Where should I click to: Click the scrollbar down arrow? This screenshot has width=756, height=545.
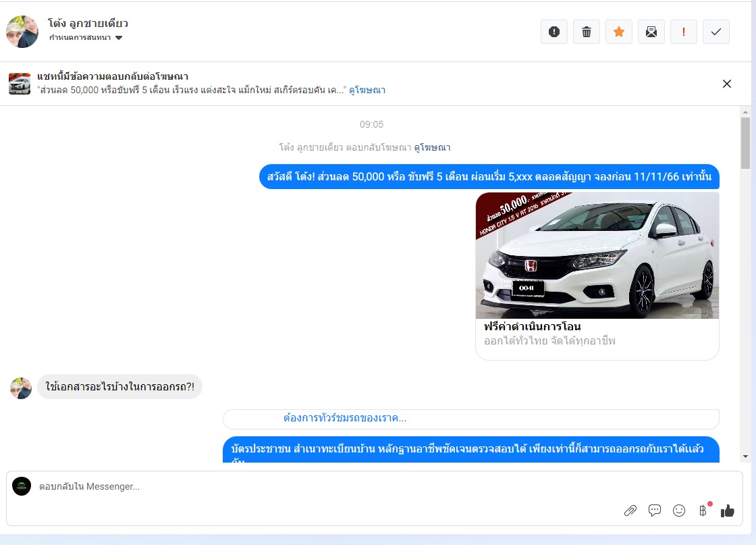745,457
